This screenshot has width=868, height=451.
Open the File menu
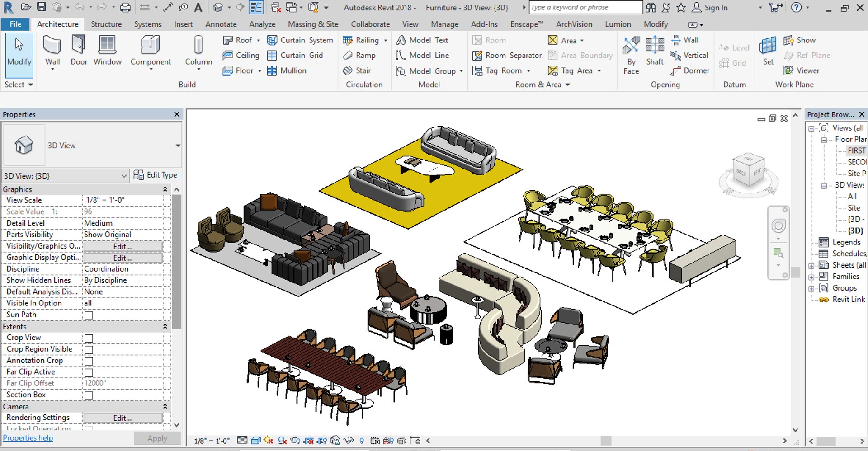click(15, 24)
